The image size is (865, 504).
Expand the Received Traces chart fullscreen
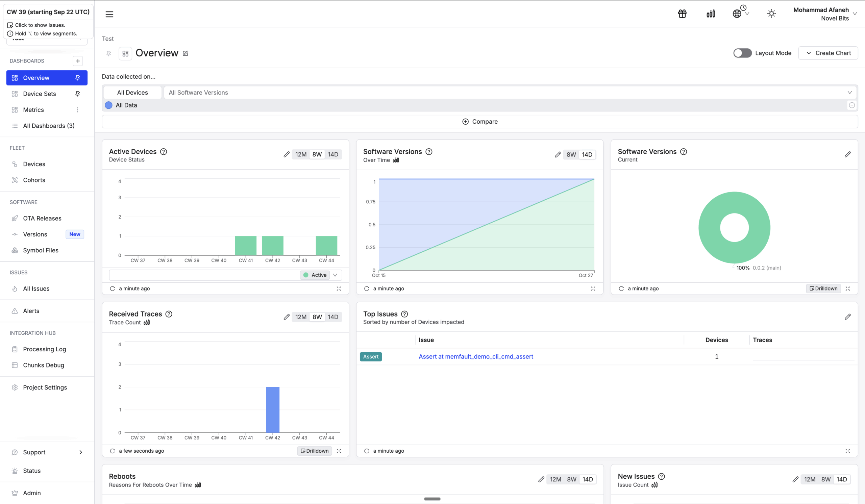[339, 451]
